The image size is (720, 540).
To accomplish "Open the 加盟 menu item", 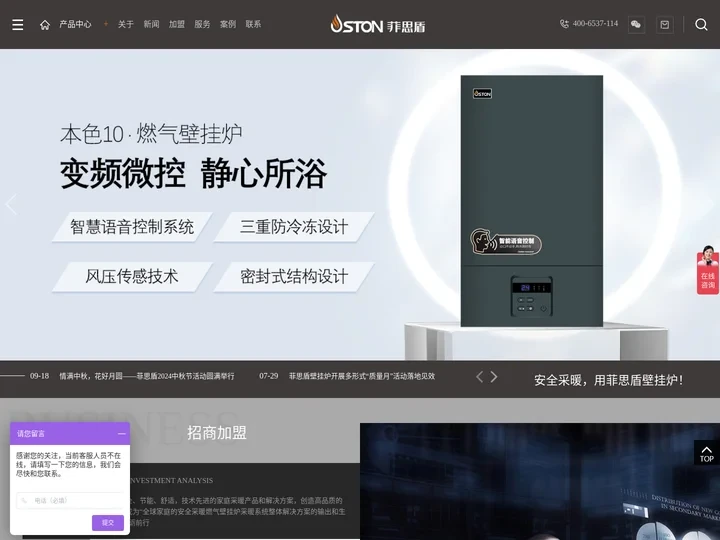I will (x=176, y=24).
